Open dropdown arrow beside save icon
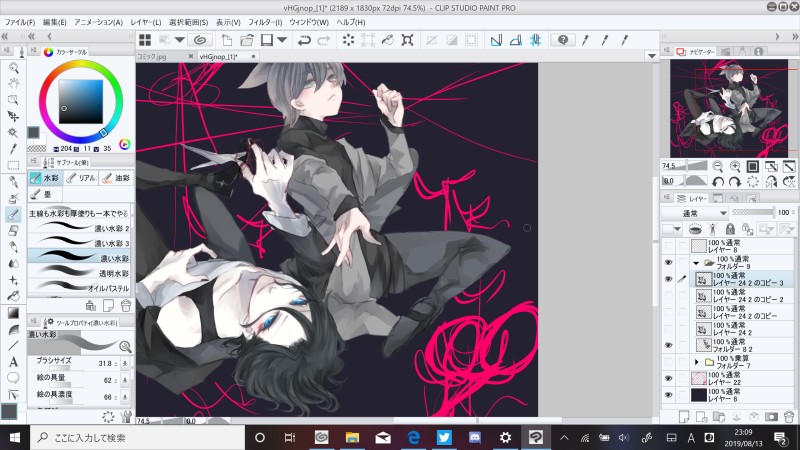The height and width of the screenshot is (450, 800). click(282, 40)
